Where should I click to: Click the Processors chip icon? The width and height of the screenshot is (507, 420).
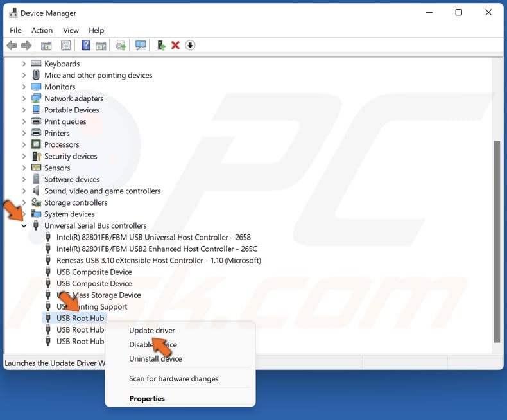36,144
